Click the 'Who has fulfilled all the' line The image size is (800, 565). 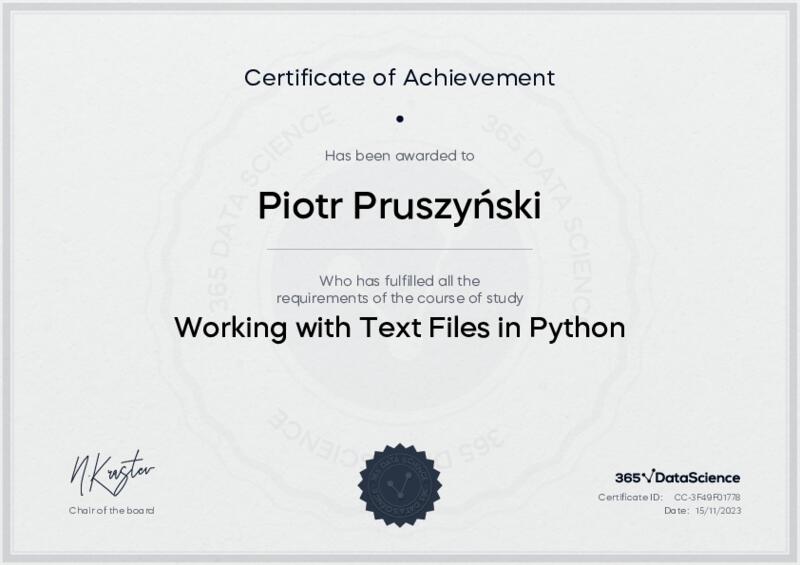click(x=400, y=281)
